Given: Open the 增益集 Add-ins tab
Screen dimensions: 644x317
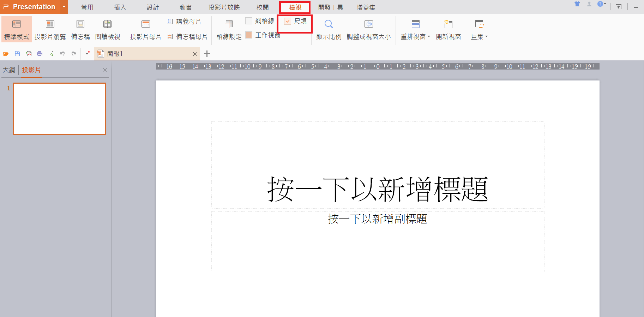Looking at the screenshot, I should pyautogui.click(x=366, y=7).
